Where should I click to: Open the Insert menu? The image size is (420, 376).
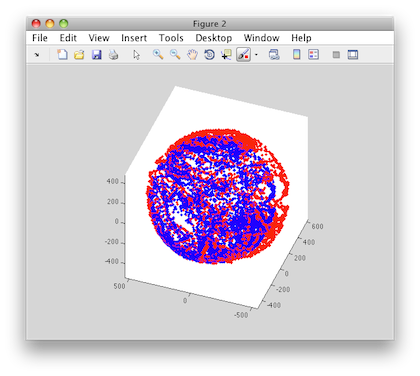[134, 38]
